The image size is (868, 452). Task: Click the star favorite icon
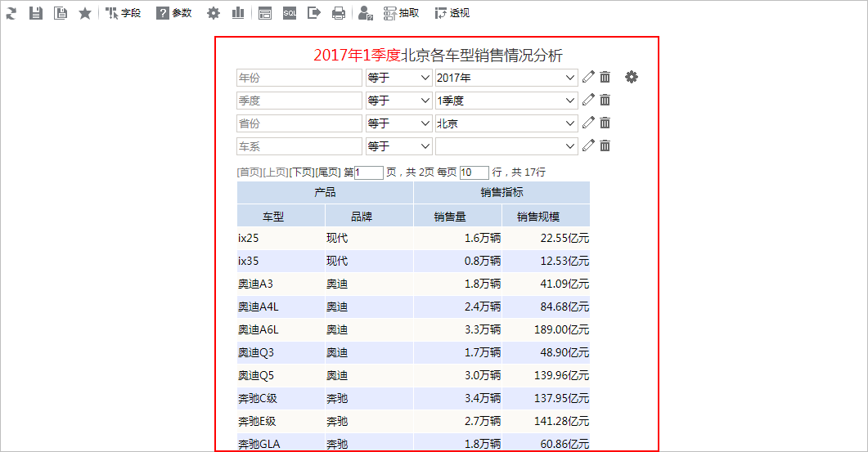pos(85,13)
